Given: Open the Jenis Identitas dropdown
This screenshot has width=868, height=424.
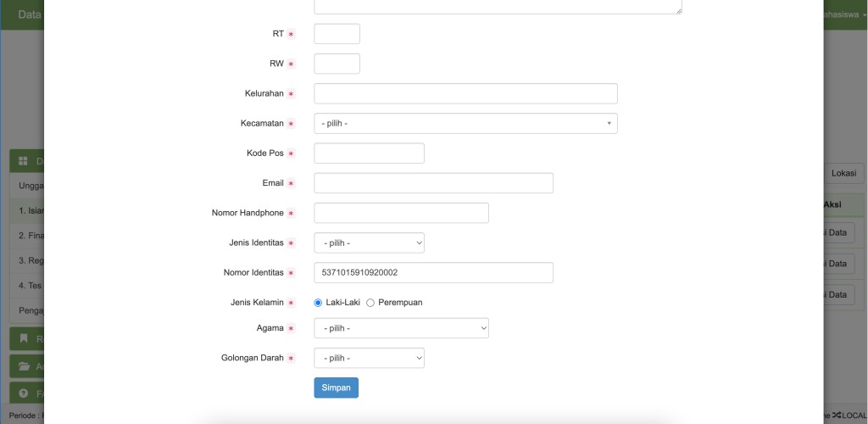Looking at the screenshot, I should pyautogui.click(x=369, y=243).
